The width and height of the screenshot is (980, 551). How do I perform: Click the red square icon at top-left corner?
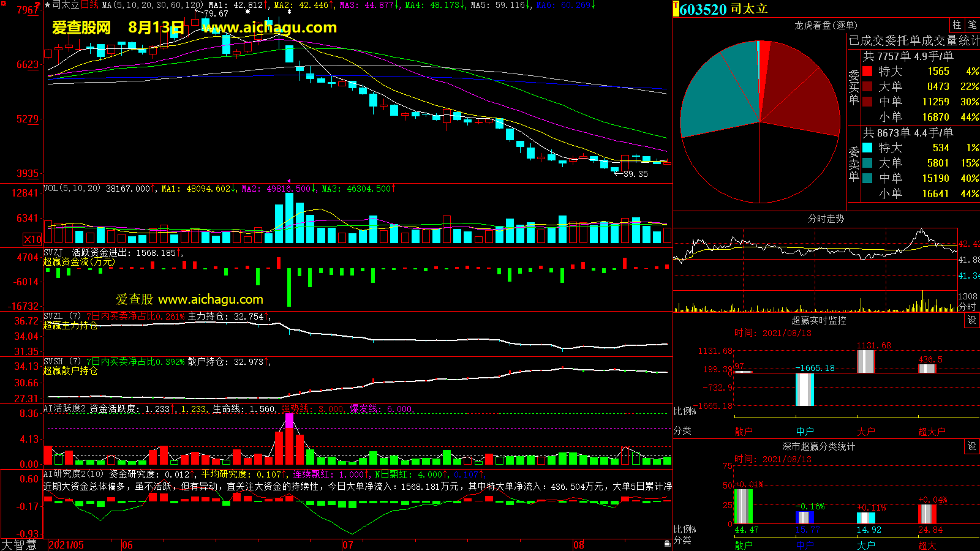coord(38,5)
